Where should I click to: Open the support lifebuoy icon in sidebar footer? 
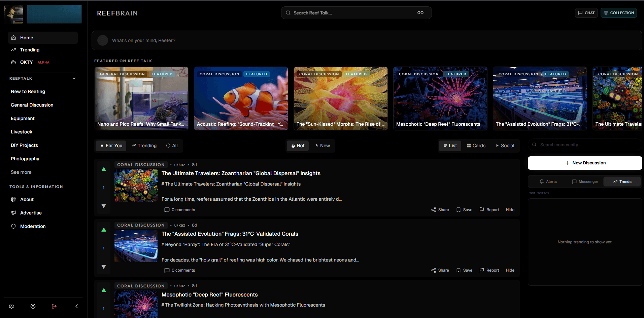click(x=33, y=306)
